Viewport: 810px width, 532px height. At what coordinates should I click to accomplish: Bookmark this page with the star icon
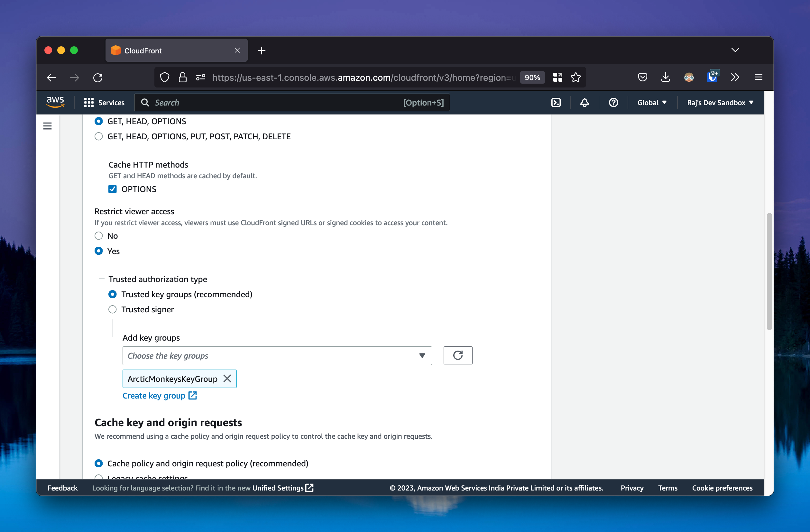coord(575,77)
